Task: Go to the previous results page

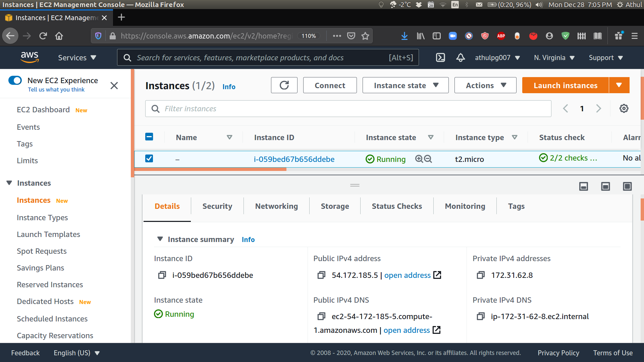Action: [566, 109]
